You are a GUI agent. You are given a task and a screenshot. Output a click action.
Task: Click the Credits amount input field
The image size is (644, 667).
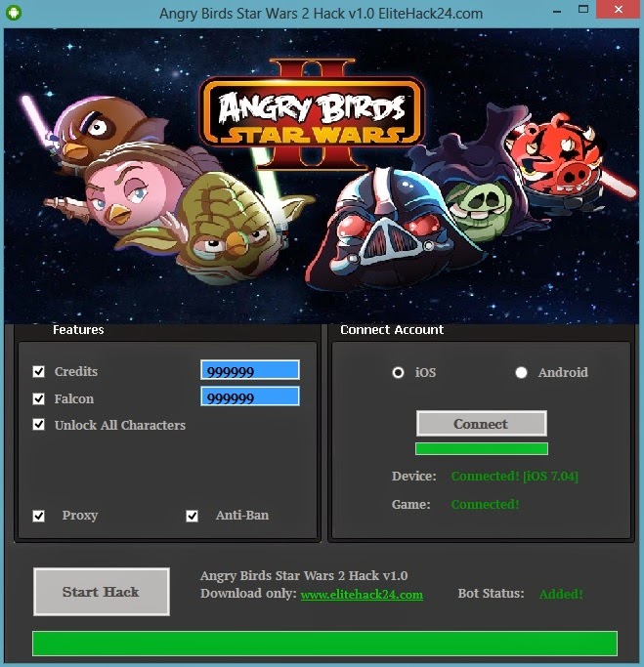click(x=250, y=370)
